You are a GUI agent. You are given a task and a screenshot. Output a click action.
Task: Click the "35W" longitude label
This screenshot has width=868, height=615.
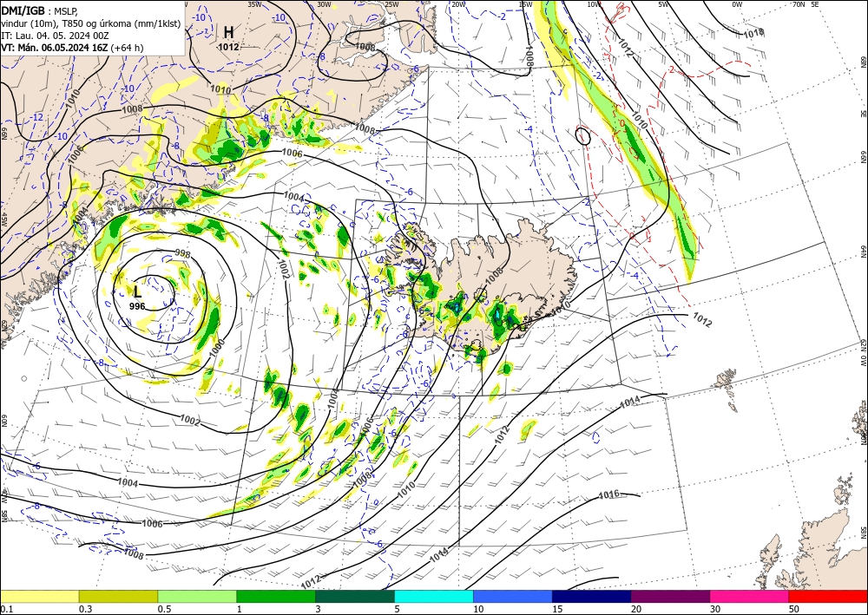[254, 4]
